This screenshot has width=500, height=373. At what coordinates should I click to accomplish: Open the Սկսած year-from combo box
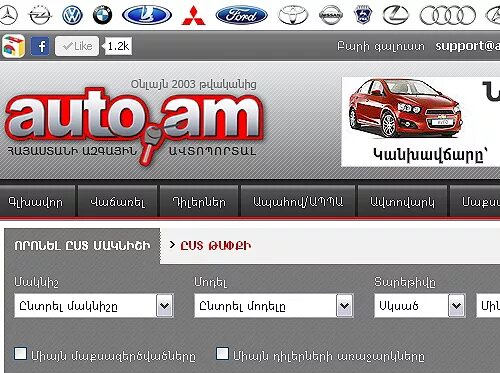[x=420, y=305]
